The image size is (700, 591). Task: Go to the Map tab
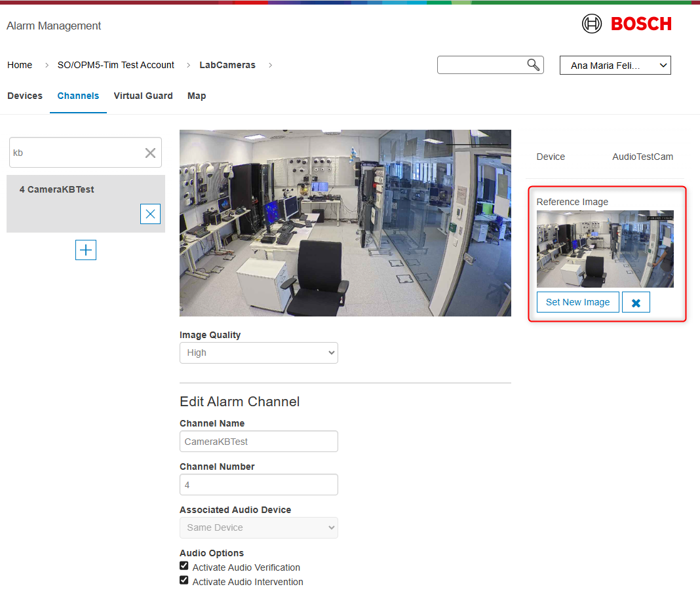coord(197,96)
